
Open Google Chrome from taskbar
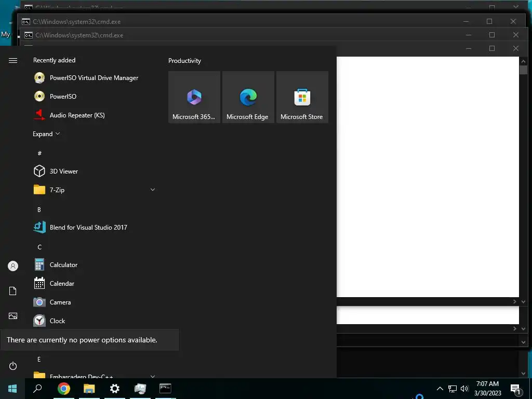64,389
